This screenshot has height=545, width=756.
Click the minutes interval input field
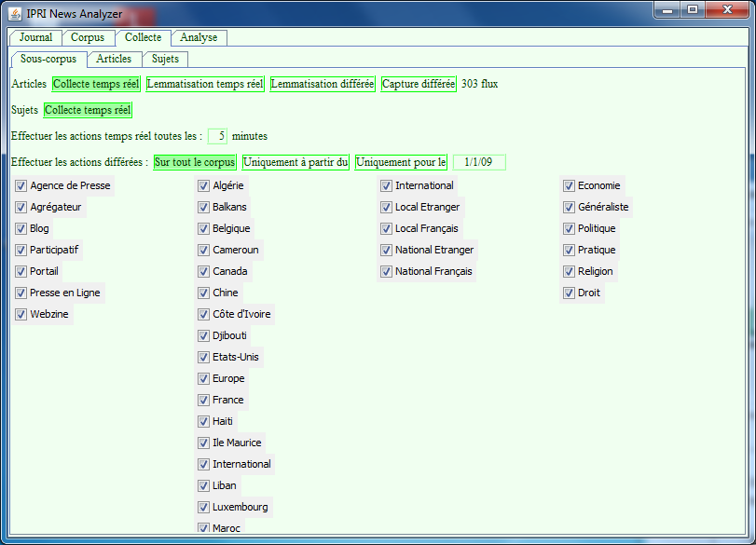218,136
